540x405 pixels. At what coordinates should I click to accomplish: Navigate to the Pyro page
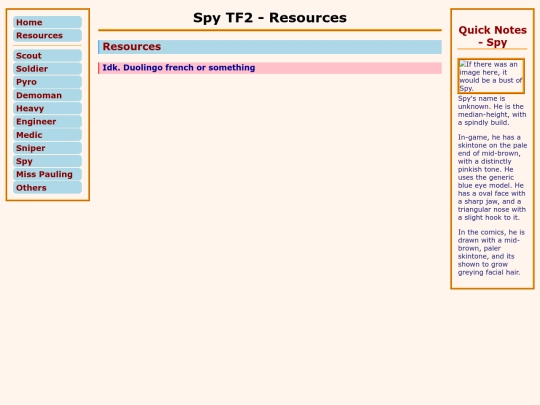point(47,82)
